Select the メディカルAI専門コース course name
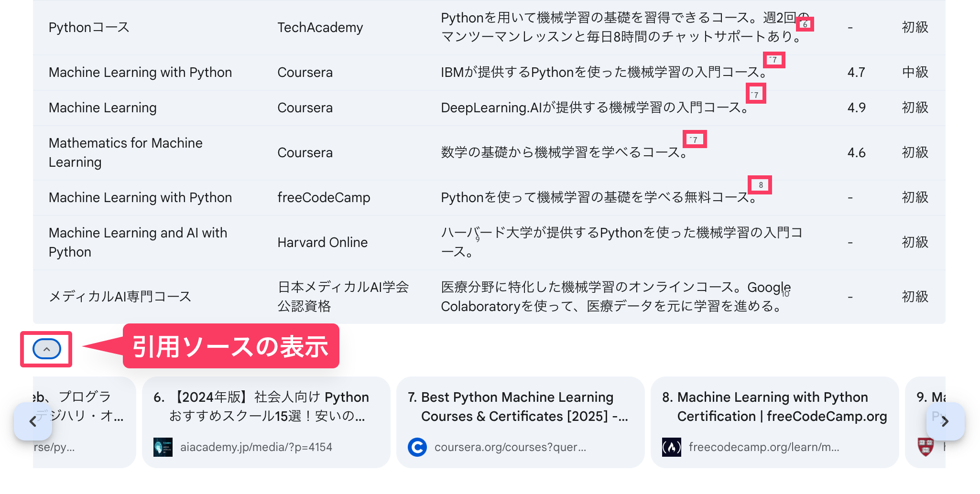Screen dimensions: 980x494 [x=120, y=297]
